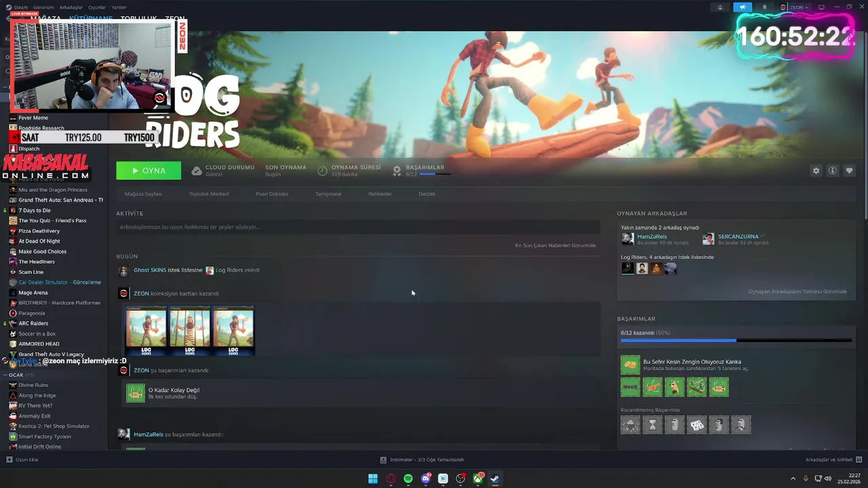868x488 pixels.
Task: Open the Steam menu
Action: coord(20,7)
